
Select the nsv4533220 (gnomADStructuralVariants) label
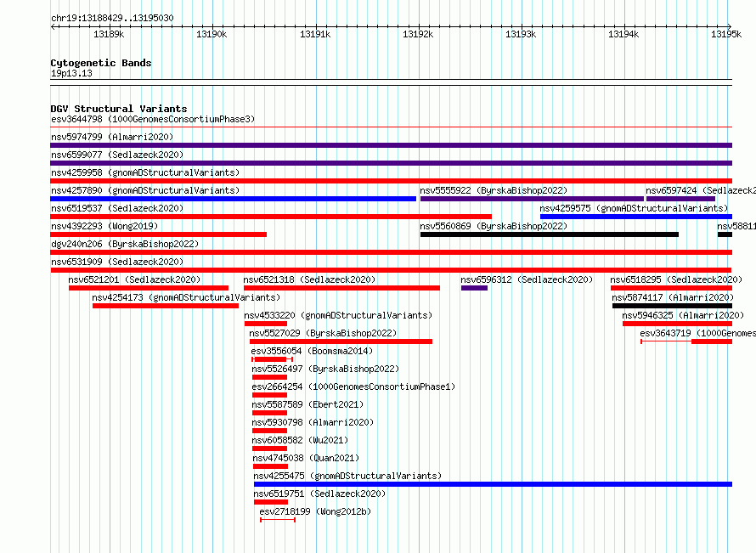(x=338, y=315)
